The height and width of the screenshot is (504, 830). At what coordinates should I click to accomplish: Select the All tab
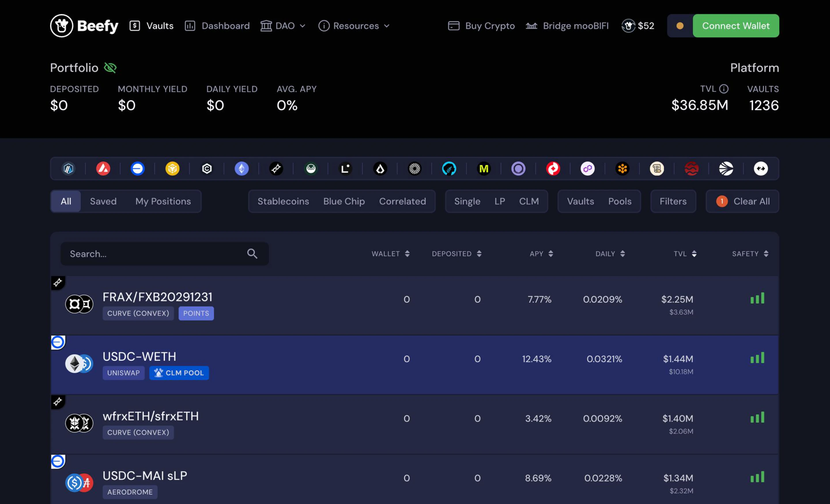[66, 201]
